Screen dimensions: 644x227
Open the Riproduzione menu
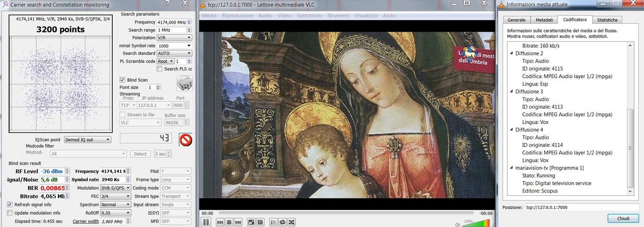coord(238,16)
